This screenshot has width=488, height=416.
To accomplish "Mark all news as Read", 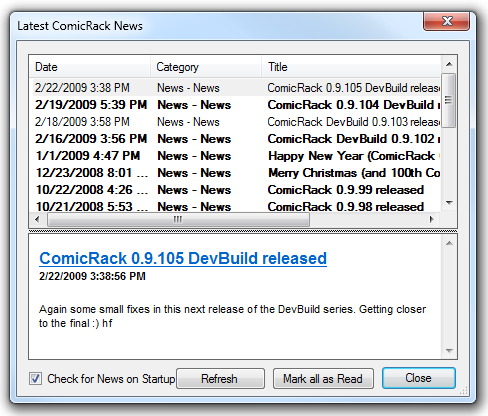I will [323, 379].
